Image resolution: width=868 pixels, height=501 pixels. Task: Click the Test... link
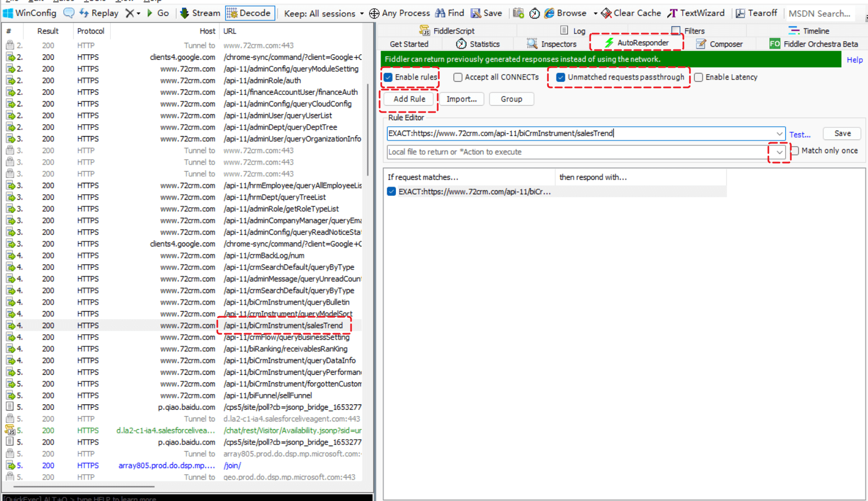800,134
